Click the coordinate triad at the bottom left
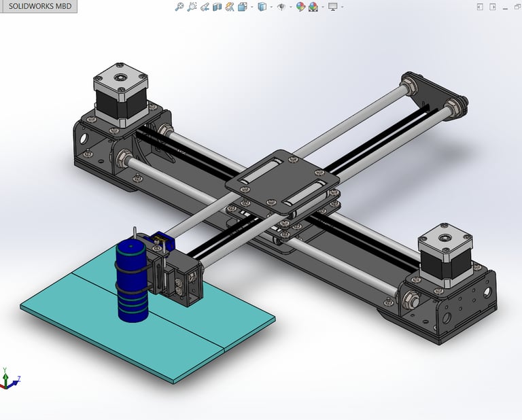The width and height of the screenshot is (522, 420). pos(10,379)
